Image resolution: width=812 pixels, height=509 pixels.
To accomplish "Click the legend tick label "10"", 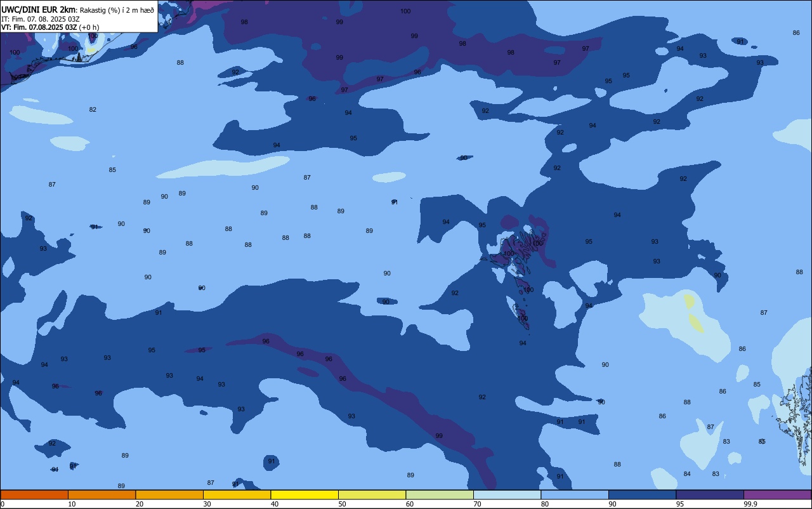I will tap(72, 504).
